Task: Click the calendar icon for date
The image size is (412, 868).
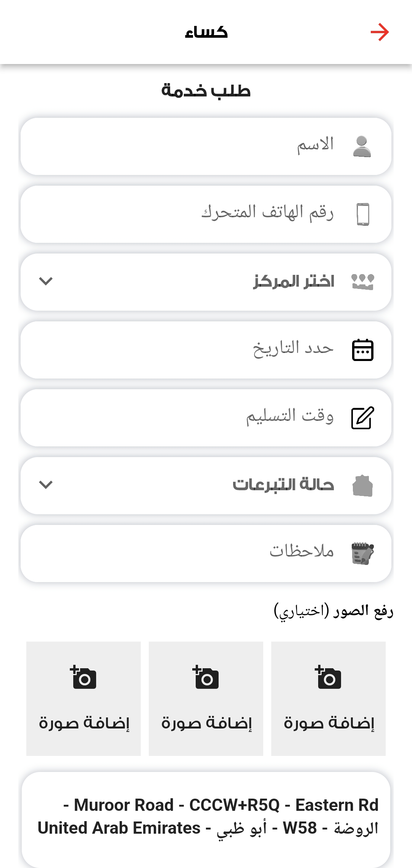Action: point(362,350)
